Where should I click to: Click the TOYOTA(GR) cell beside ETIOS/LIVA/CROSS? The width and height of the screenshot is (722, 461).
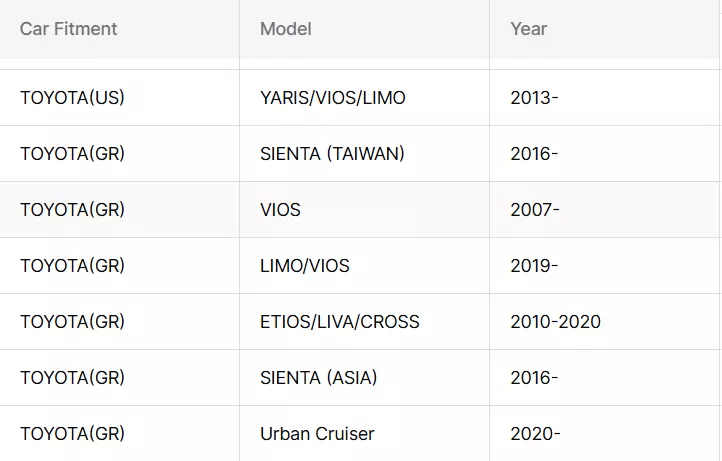[x=119, y=322]
